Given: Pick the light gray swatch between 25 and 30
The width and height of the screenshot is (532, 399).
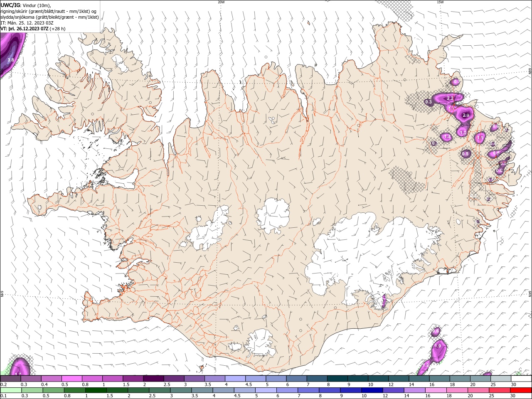Looking at the screenshot, I should (x=500, y=379).
